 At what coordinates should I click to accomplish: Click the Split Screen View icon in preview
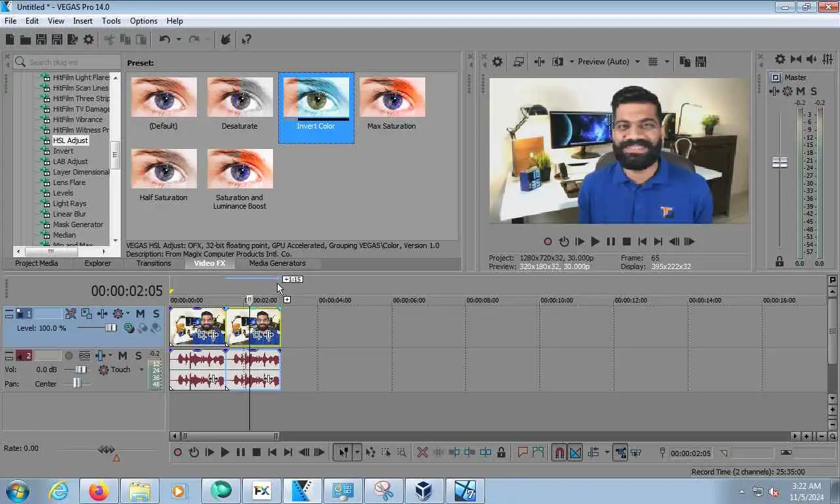tap(558, 62)
